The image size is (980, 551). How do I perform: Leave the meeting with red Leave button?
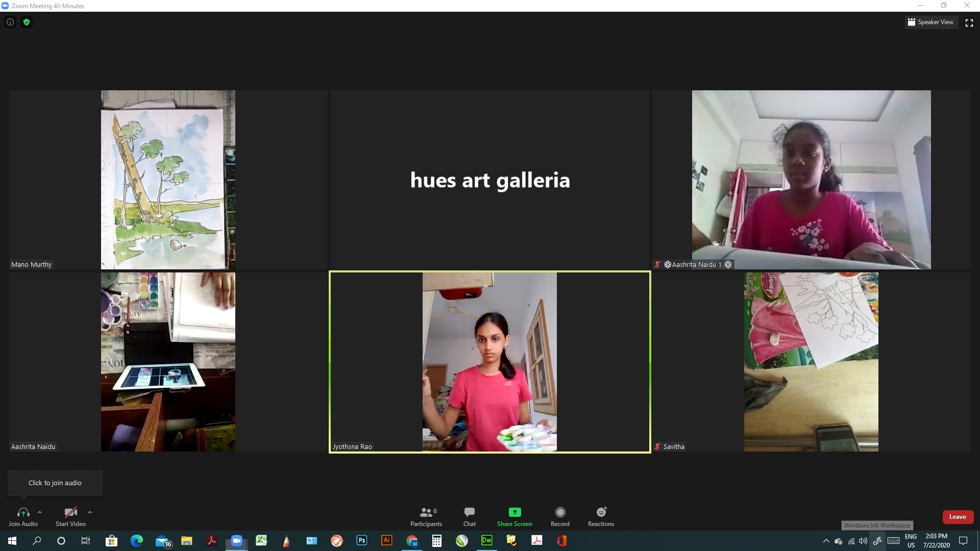tap(957, 517)
